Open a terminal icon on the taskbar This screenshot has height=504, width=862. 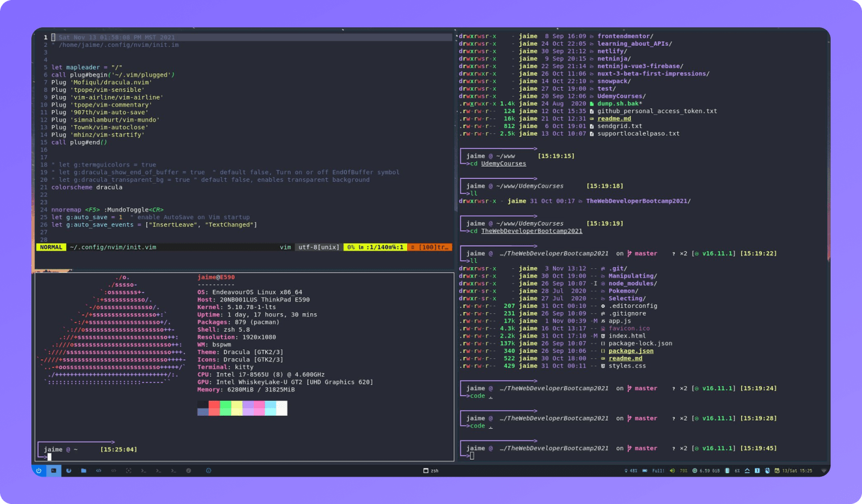[x=142, y=470]
